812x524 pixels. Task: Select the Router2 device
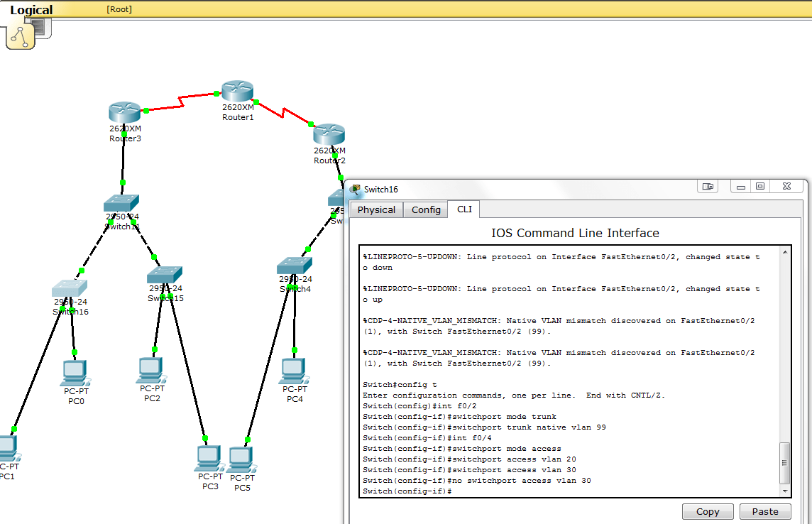328,135
